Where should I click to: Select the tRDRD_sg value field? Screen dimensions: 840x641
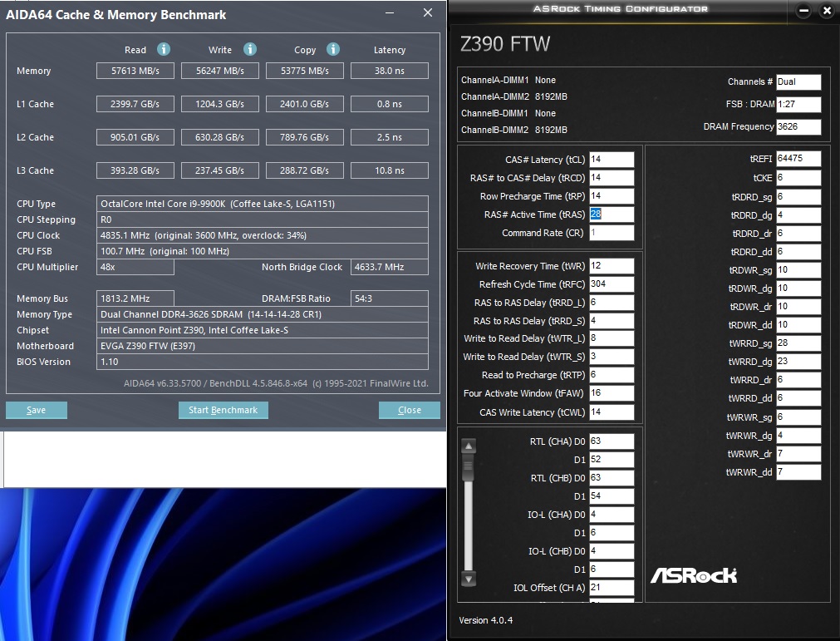coord(798,197)
